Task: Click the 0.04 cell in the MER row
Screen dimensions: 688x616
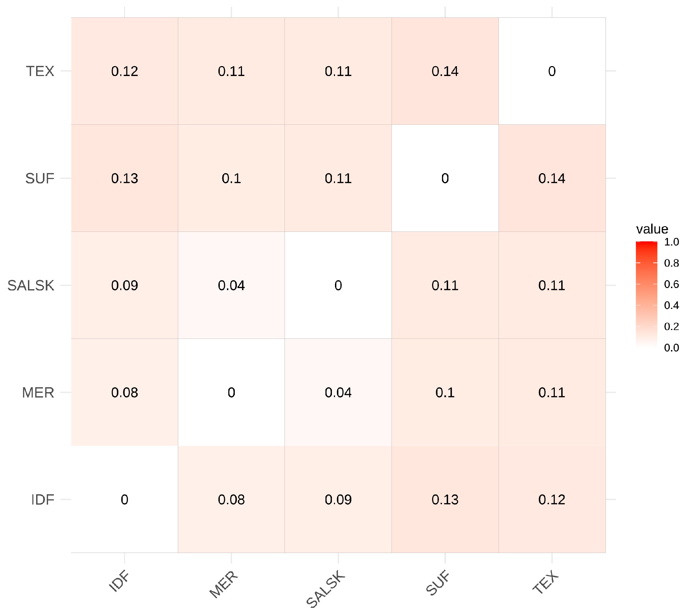Action: click(338, 392)
